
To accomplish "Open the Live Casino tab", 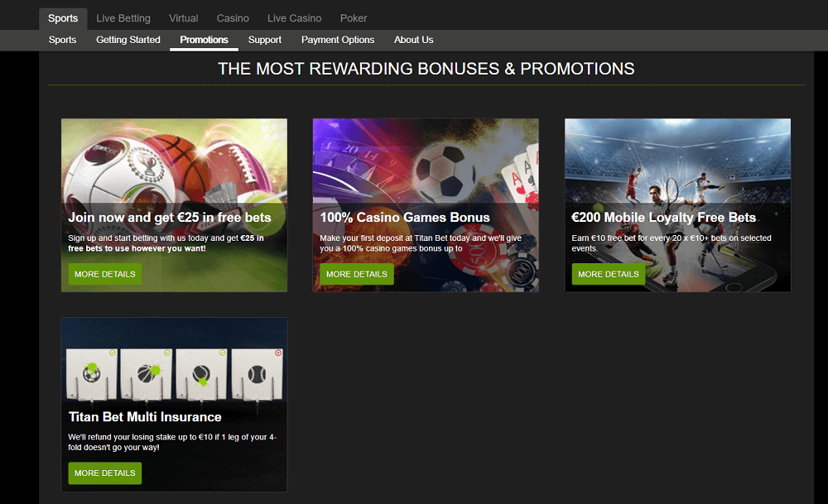I will 294,18.
